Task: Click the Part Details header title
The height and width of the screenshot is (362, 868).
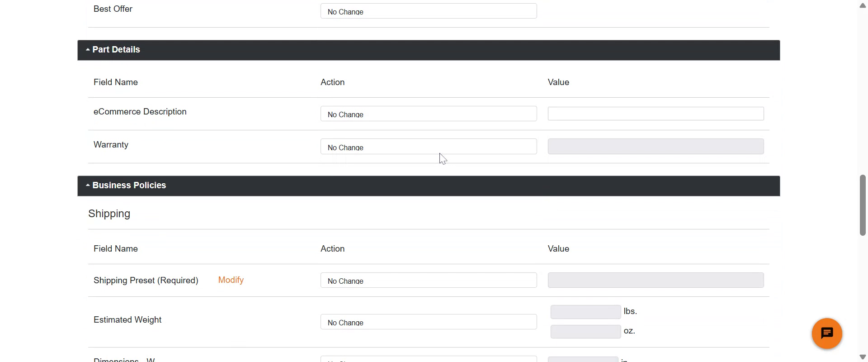Action: (116, 50)
